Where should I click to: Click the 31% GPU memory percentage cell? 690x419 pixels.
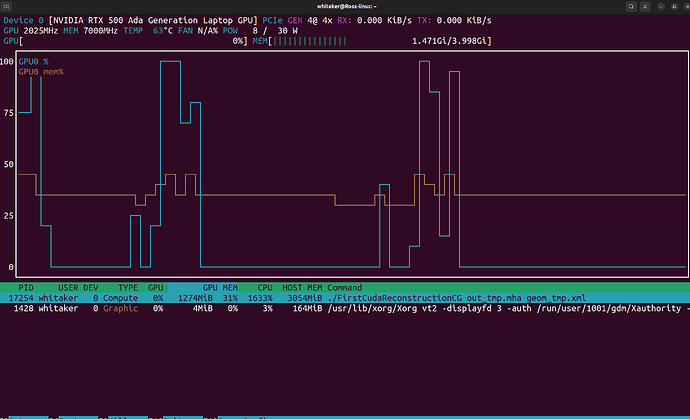[x=230, y=298]
